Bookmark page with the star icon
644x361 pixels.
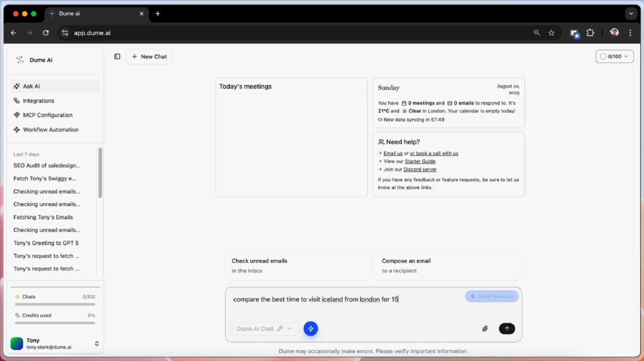tap(551, 33)
